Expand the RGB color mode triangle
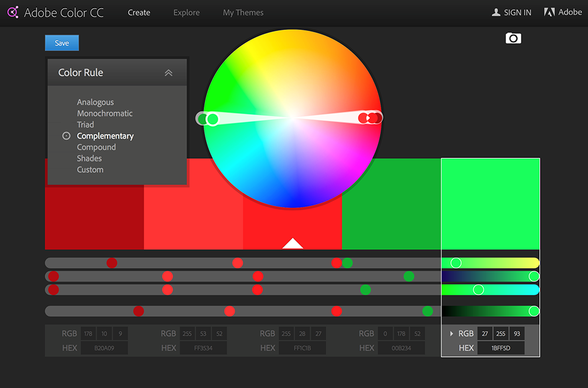Image resolution: width=588 pixels, height=388 pixels. click(x=452, y=334)
